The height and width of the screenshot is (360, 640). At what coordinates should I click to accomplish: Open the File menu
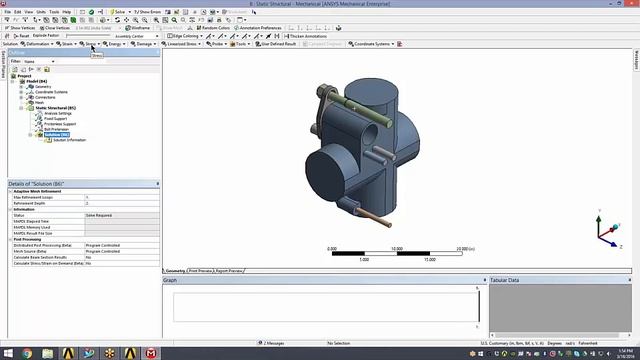pos(7,12)
